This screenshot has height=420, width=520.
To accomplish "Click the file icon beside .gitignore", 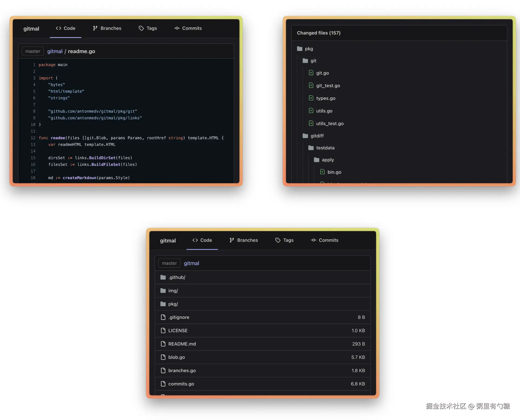I will (x=163, y=317).
